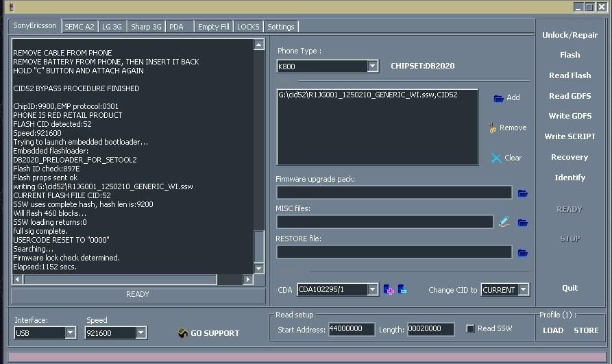The height and width of the screenshot is (364, 612).
Task: Click the Firmware upgrade pack input field
Action: [x=394, y=193]
